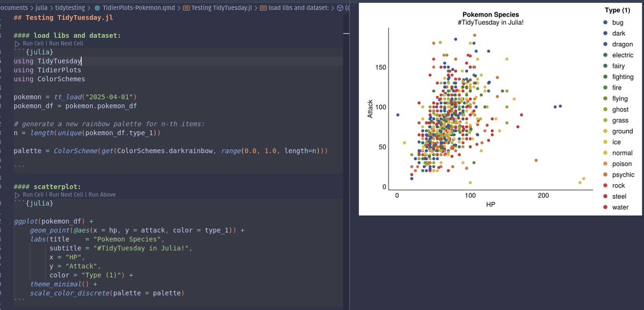Viewport: 644px width, 310px height.
Task: Click the 'pokemon_df = pokemon.pokemon_df' line
Action: [x=75, y=106]
